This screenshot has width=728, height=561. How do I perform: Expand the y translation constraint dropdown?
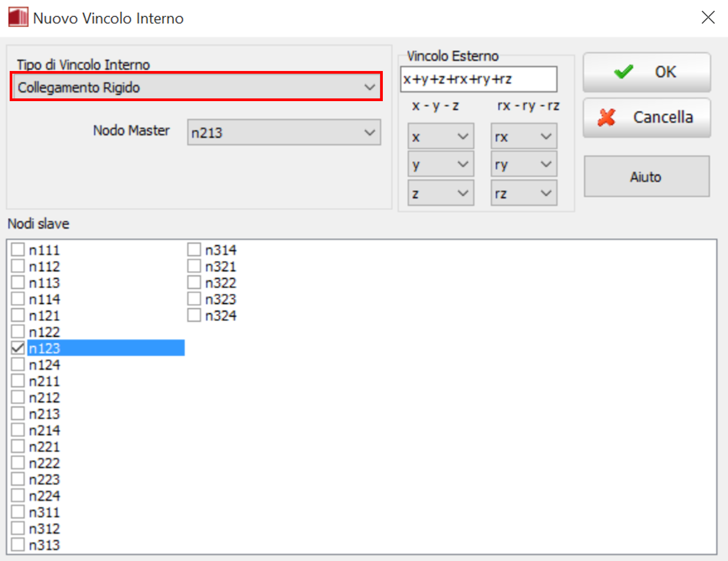click(440, 165)
